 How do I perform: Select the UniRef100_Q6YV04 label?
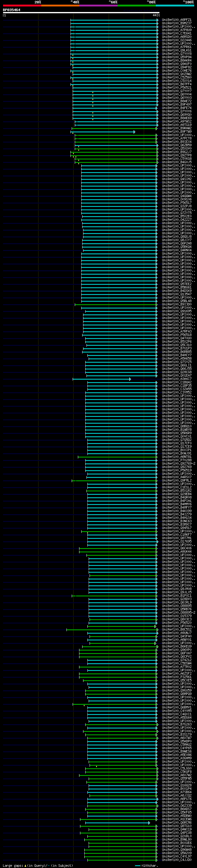[176, 94]
